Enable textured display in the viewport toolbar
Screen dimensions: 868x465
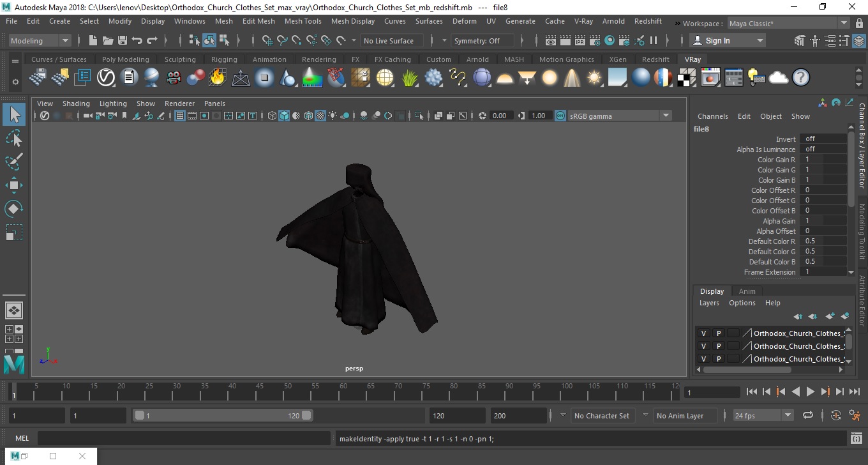(x=320, y=116)
